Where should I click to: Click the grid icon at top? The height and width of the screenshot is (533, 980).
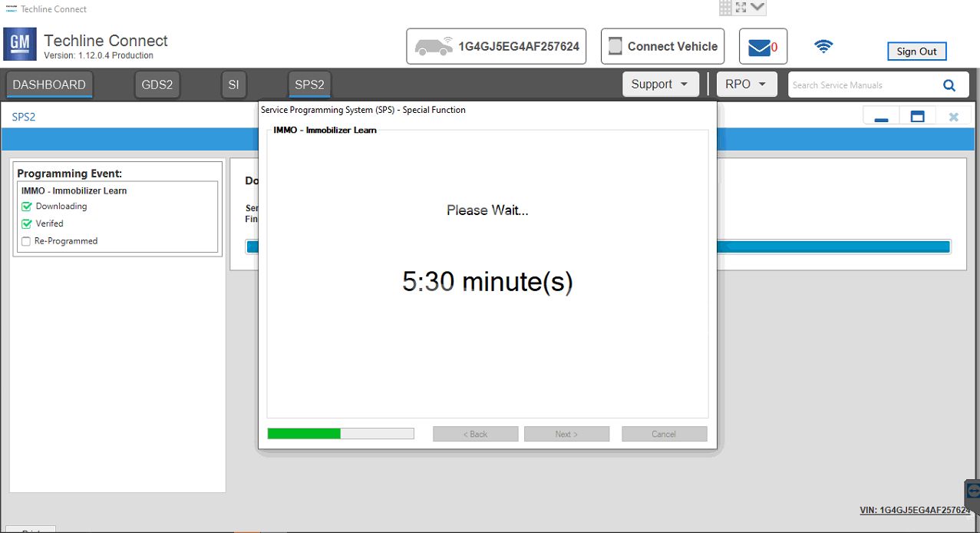click(x=725, y=8)
